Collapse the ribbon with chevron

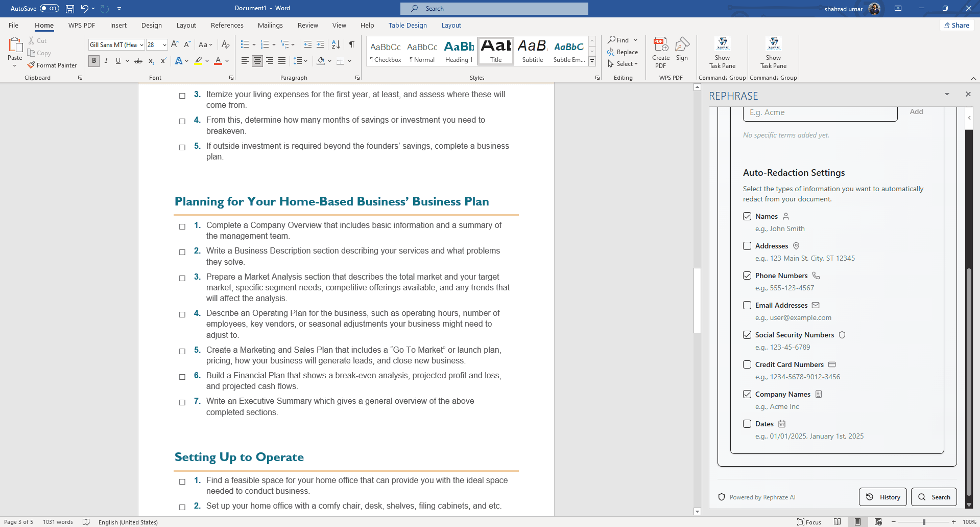pyautogui.click(x=973, y=78)
